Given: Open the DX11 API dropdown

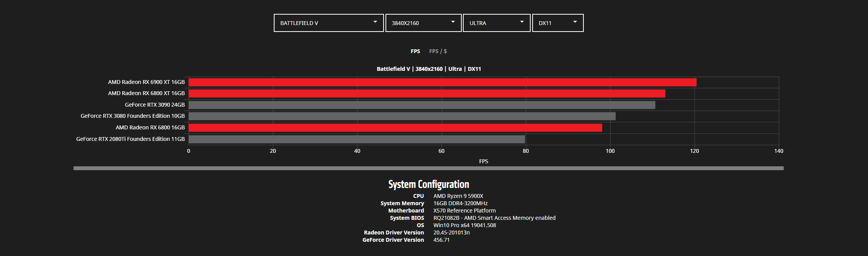Looking at the screenshot, I should (x=558, y=23).
